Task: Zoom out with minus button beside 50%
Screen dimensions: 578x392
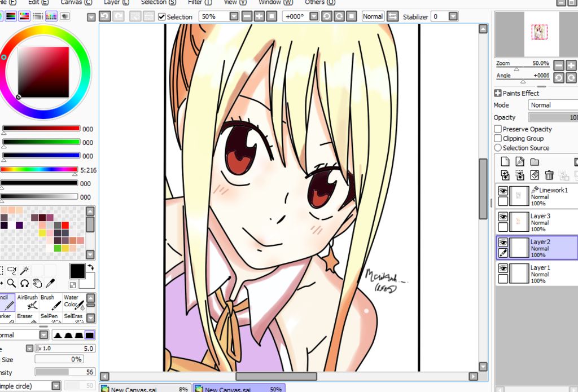Action: pos(247,16)
